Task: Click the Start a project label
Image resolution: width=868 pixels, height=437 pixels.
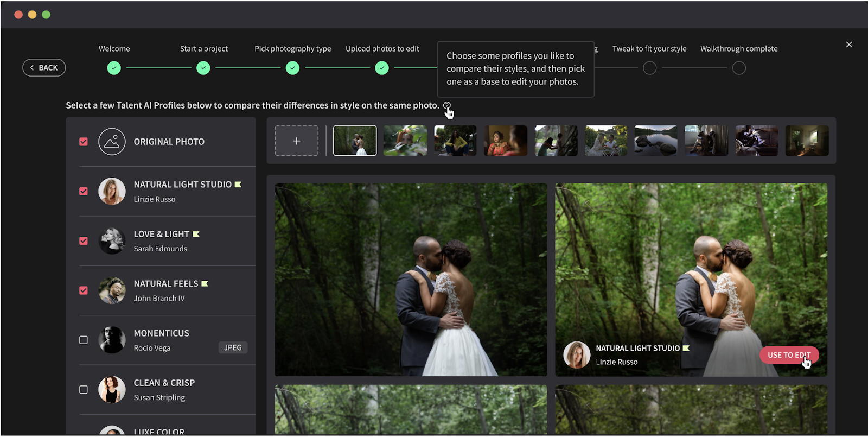Action: [204, 49]
